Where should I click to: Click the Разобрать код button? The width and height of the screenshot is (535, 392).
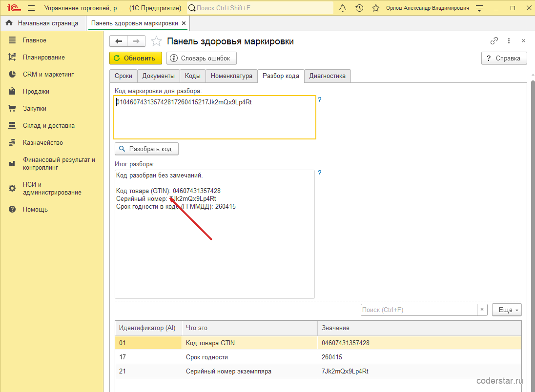(147, 149)
